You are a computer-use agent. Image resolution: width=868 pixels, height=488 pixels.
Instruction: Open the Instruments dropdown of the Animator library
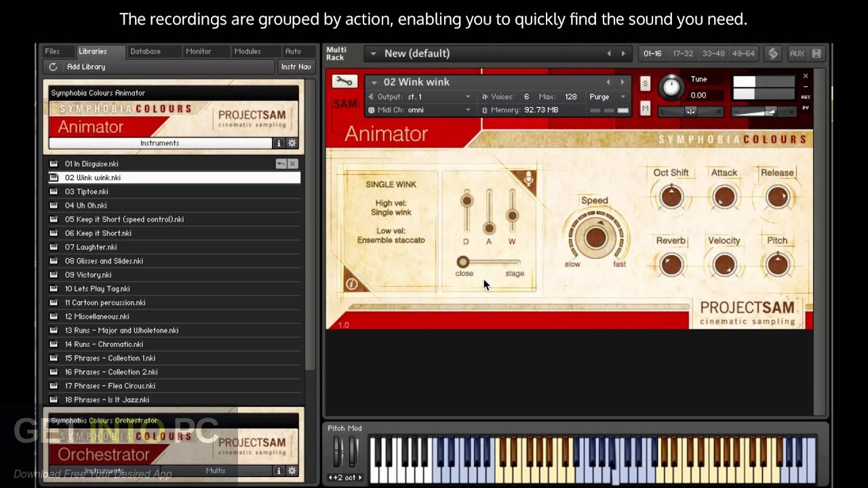160,143
